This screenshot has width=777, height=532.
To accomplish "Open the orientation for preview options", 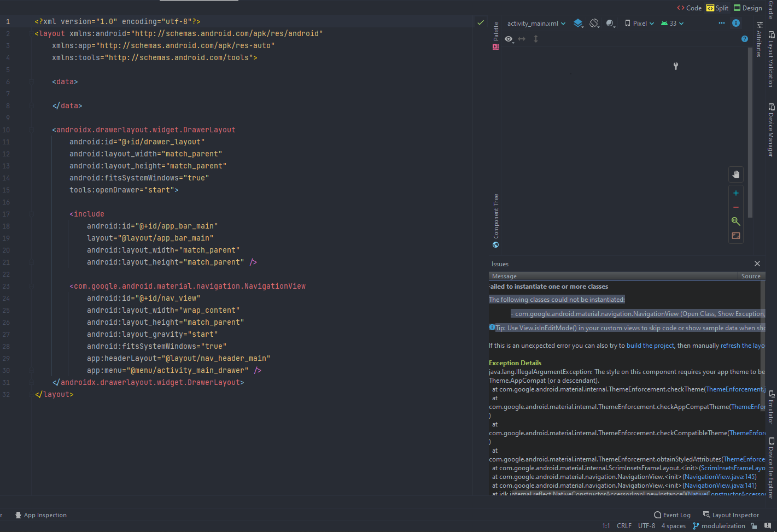I will [594, 23].
